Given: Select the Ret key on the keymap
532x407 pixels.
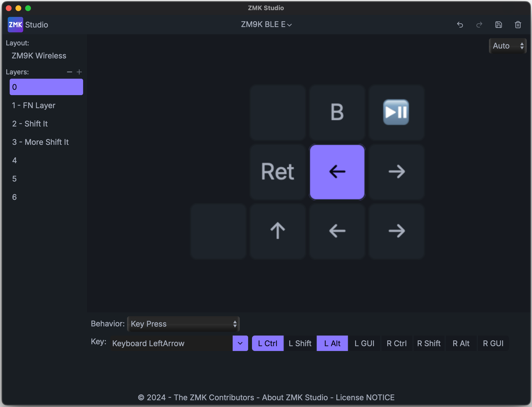Looking at the screenshot, I should click(278, 172).
